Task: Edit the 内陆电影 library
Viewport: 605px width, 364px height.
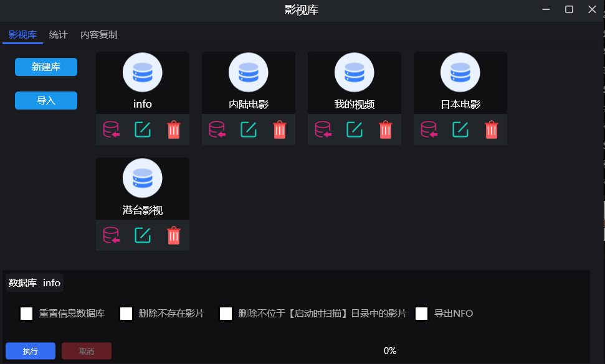Action: tap(249, 129)
